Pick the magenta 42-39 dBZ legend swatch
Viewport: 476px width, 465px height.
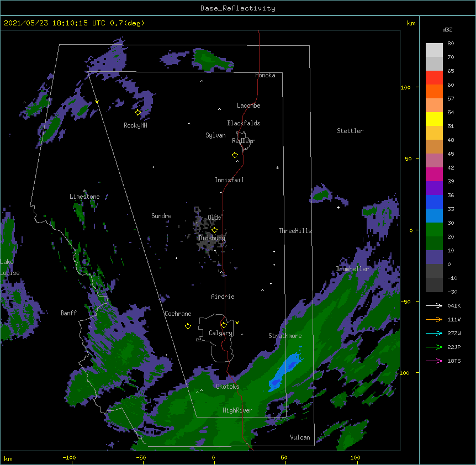click(434, 174)
